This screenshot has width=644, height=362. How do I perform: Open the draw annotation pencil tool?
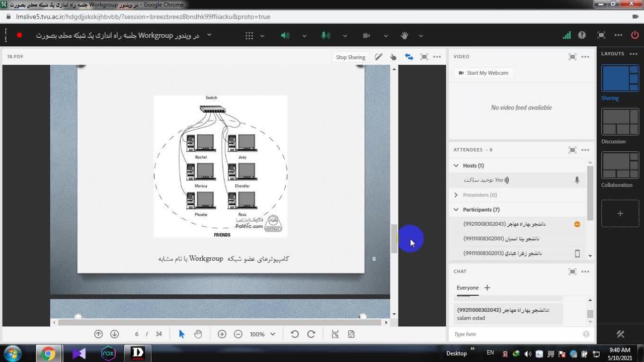click(x=378, y=57)
